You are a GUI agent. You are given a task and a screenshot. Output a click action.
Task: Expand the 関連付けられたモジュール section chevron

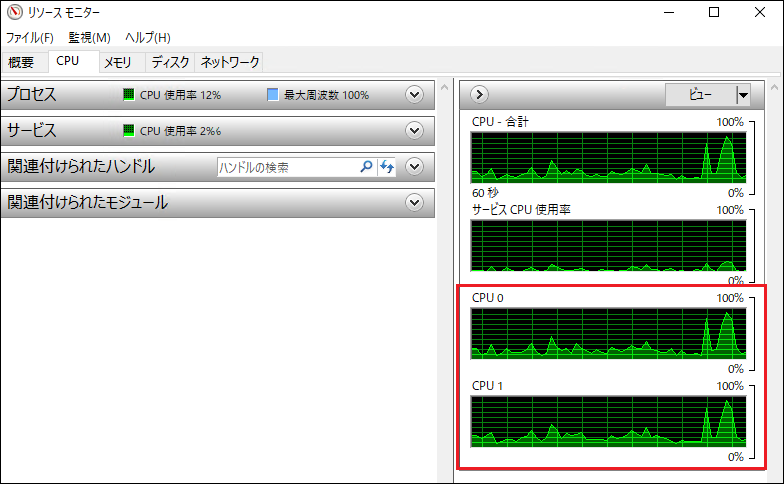[x=416, y=203]
